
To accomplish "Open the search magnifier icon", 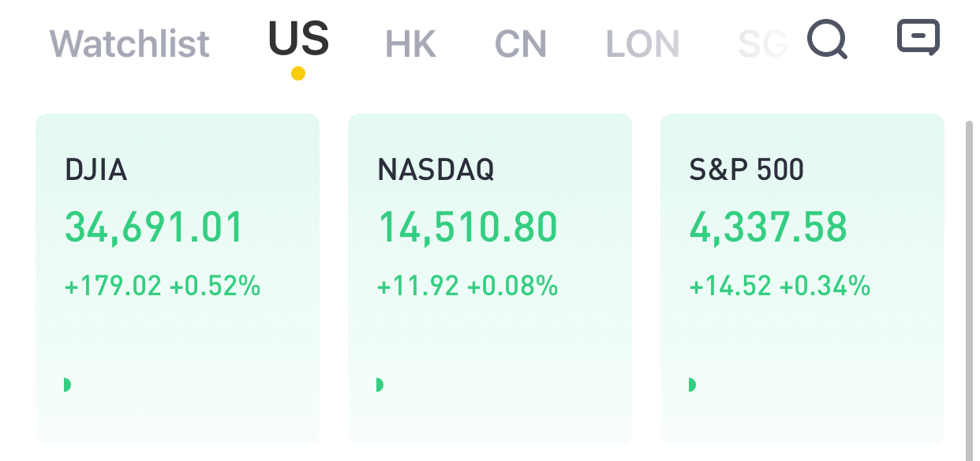I will [827, 39].
